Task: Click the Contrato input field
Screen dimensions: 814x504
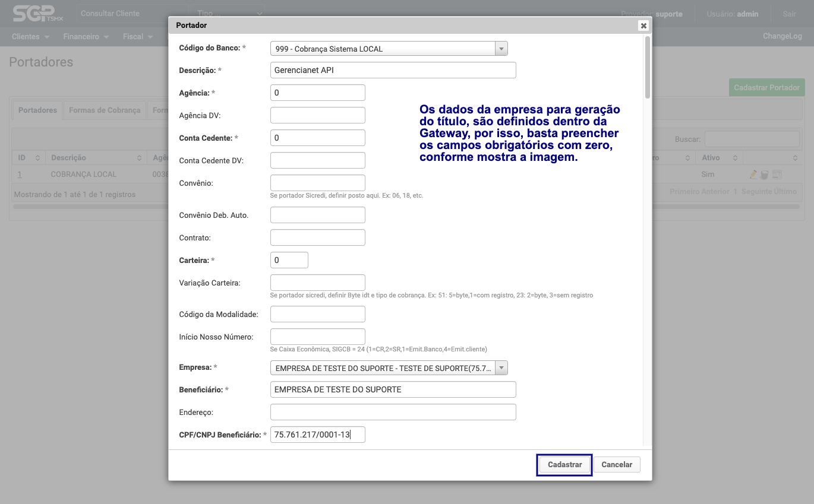Action: coord(317,237)
